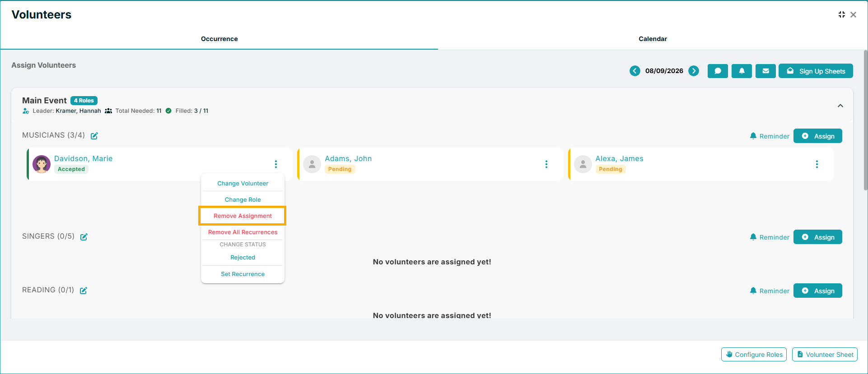Assign a volunteer to Singers

[x=818, y=237]
